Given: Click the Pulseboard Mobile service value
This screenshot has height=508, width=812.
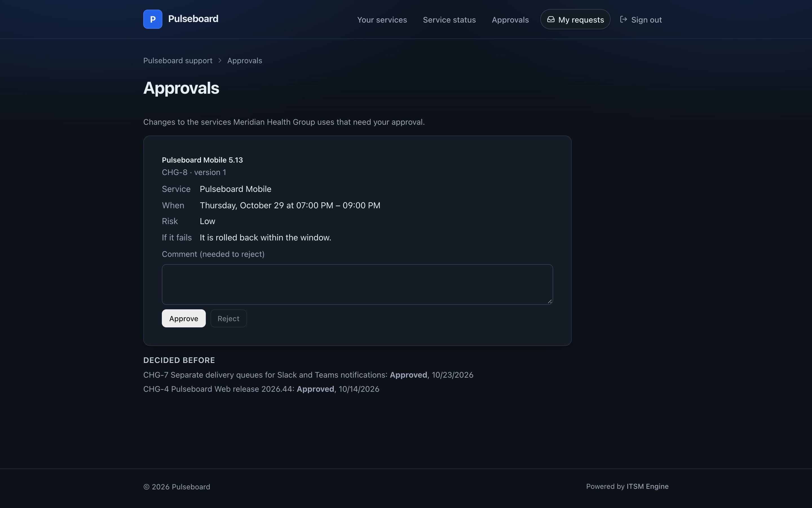Looking at the screenshot, I should coord(235,189).
